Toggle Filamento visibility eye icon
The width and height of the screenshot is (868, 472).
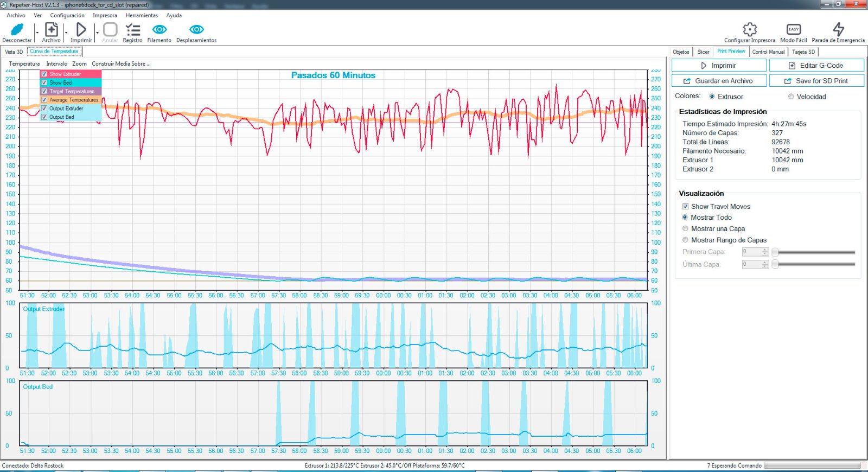[159, 30]
